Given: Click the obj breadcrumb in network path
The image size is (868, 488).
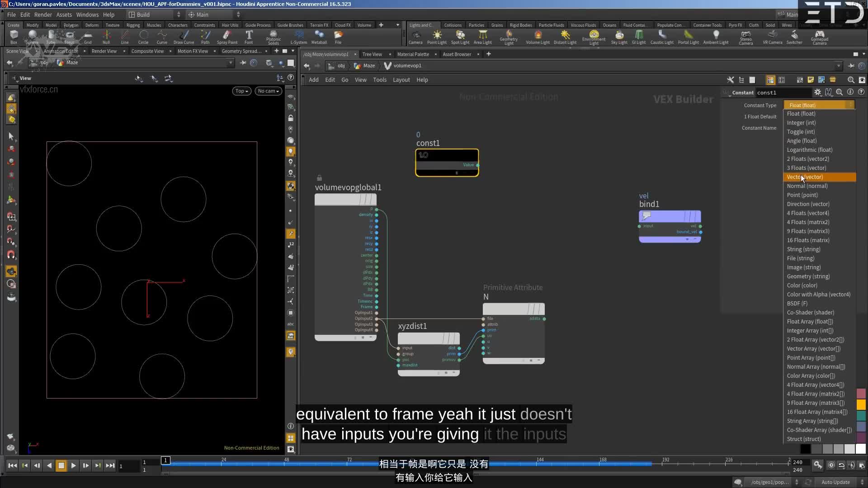Looking at the screenshot, I should click(342, 66).
